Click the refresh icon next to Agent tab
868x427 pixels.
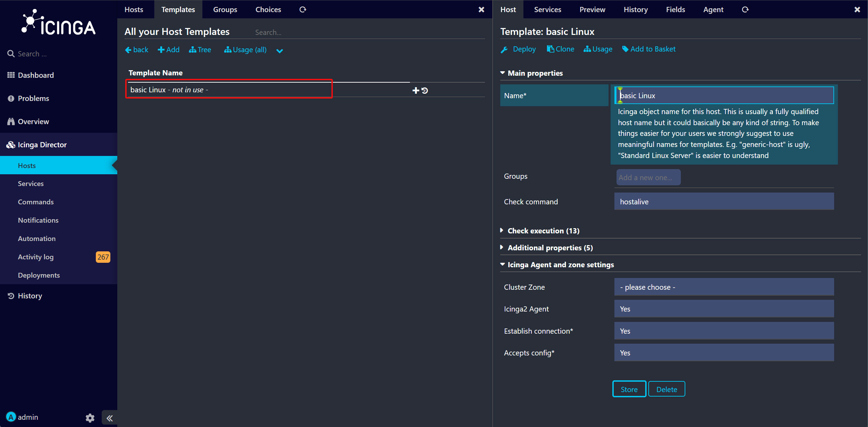(745, 10)
